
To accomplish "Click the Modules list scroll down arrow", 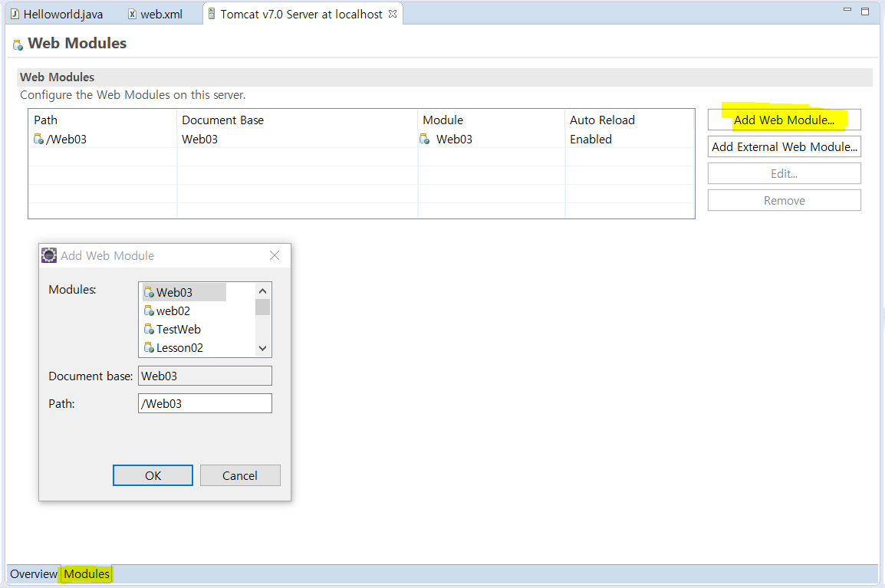I will [262, 348].
